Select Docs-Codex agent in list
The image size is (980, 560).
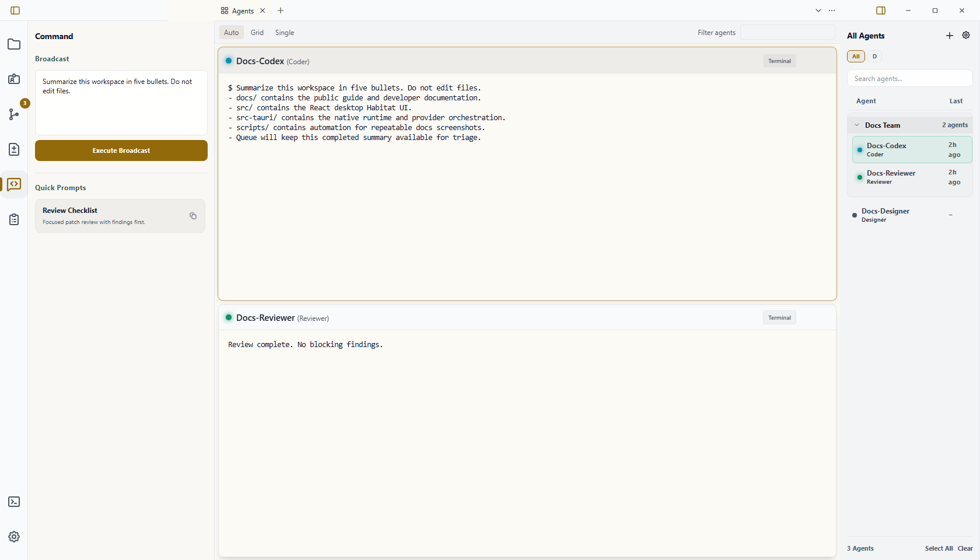tap(912, 150)
